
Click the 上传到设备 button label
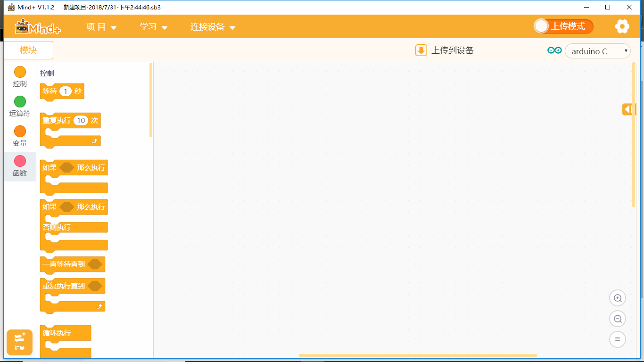(453, 50)
